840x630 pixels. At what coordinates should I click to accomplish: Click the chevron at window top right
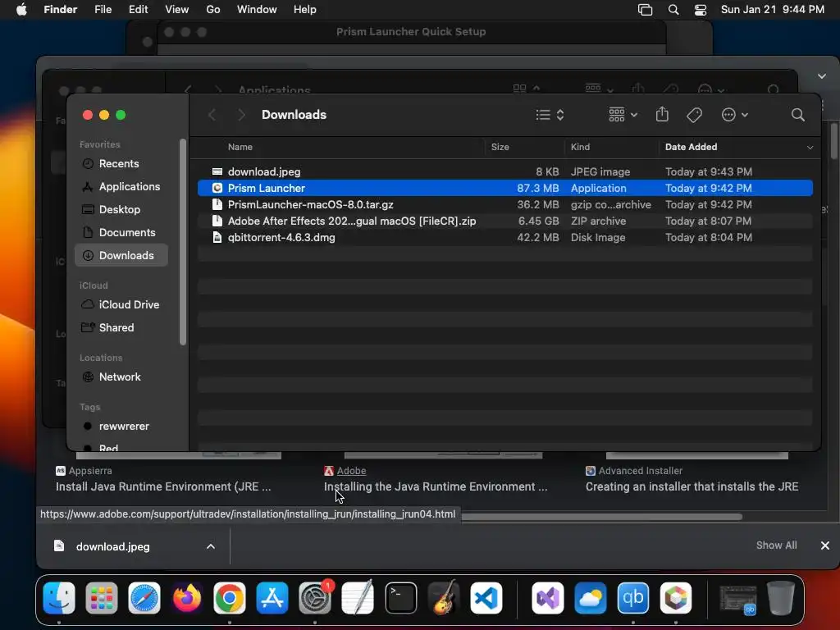pos(822,76)
